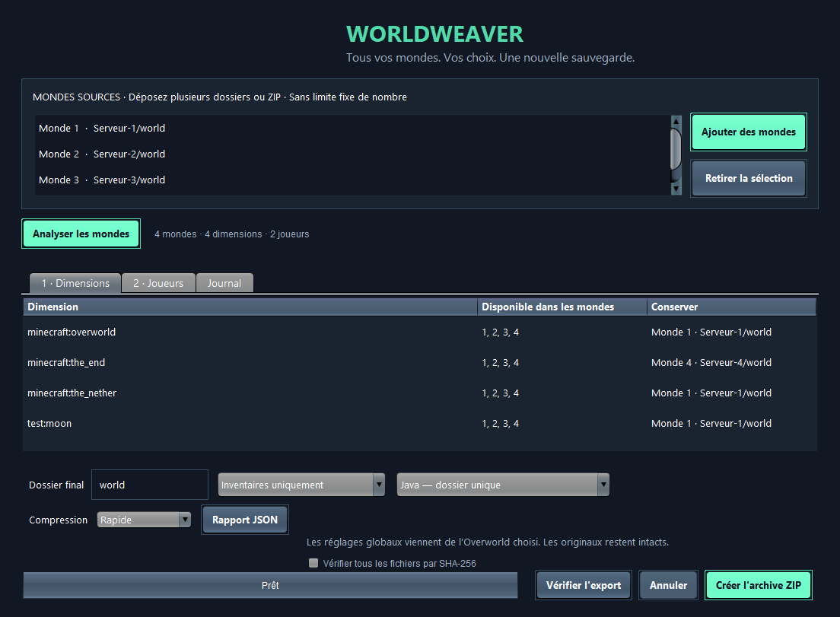This screenshot has width=840, height=617.
Task: Select Monde 2 · Serveur-2/world in source list
Action: point(352,154)
